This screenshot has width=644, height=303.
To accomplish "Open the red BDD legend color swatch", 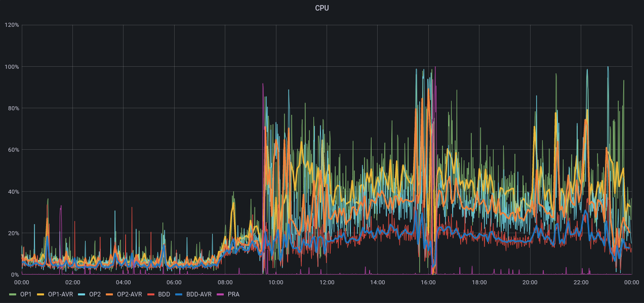I will pyautogui.click(x=151, y=294).
